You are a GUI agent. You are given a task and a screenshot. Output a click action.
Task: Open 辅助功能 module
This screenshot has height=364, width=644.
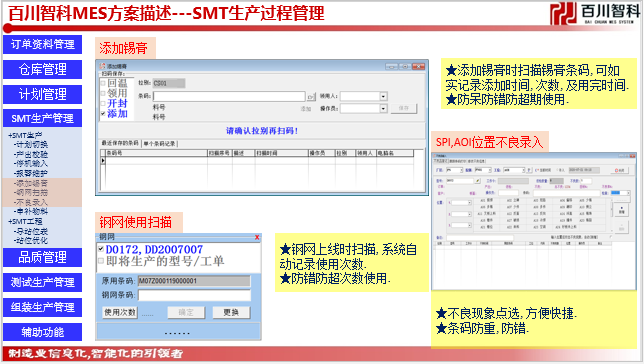tap(42, 332)
